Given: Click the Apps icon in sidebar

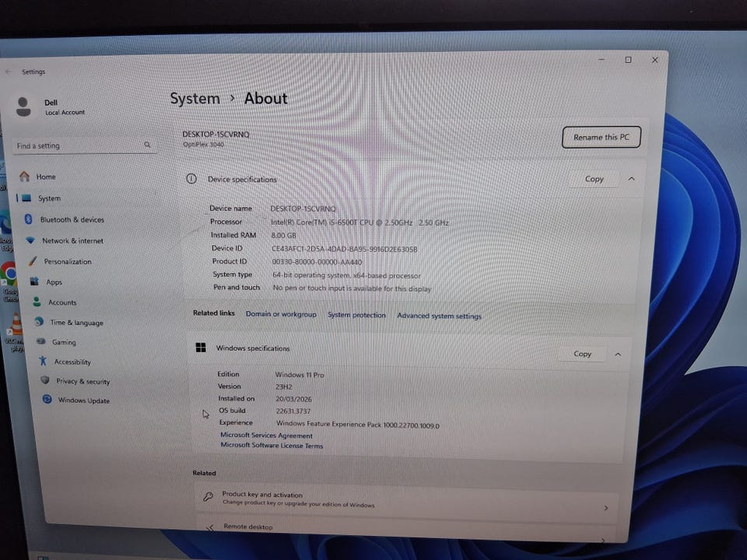Looking at the screenshot, I should (x=34, y=282).
